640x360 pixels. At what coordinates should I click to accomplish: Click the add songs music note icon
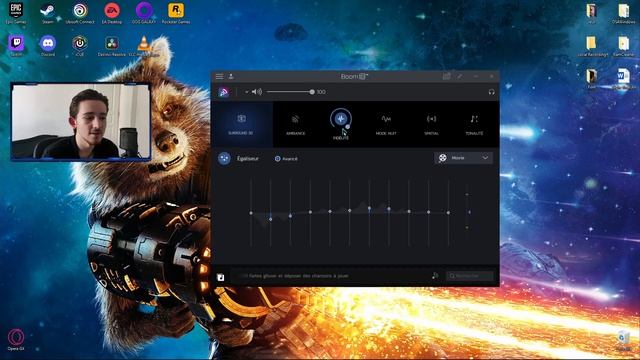(435, 276)
